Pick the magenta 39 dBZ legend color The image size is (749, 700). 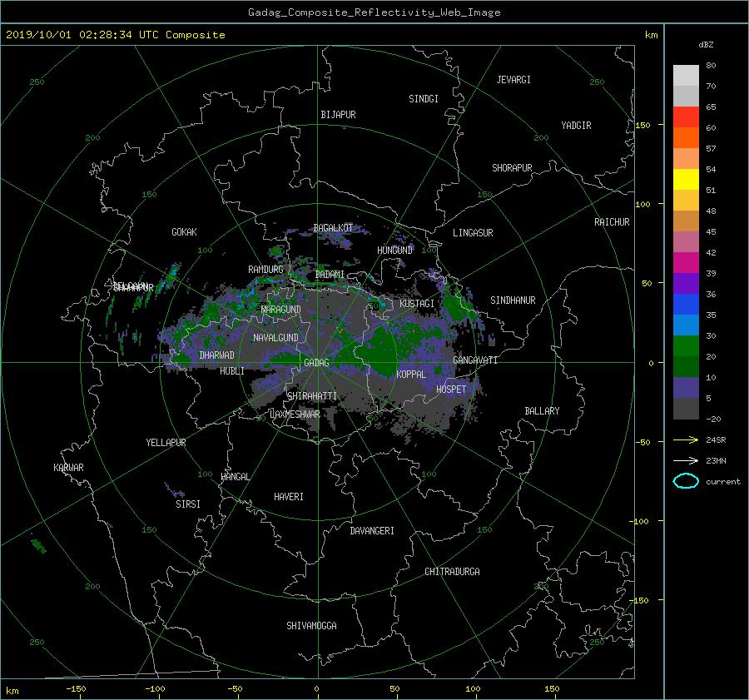point(686,262)
